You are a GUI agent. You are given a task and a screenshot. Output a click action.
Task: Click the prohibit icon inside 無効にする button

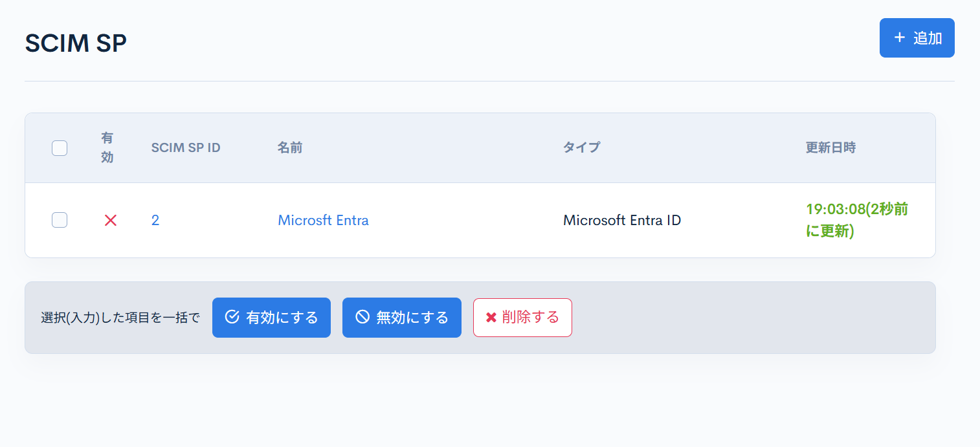coord(362,317)
